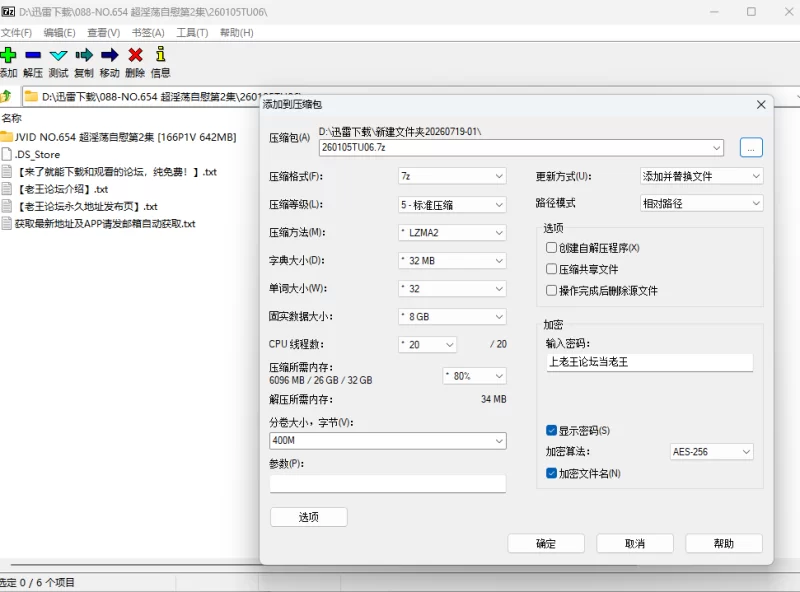The image size is (800, 592).
Task: Maximize the 7-Zip main window
Action: pos(751,12)
